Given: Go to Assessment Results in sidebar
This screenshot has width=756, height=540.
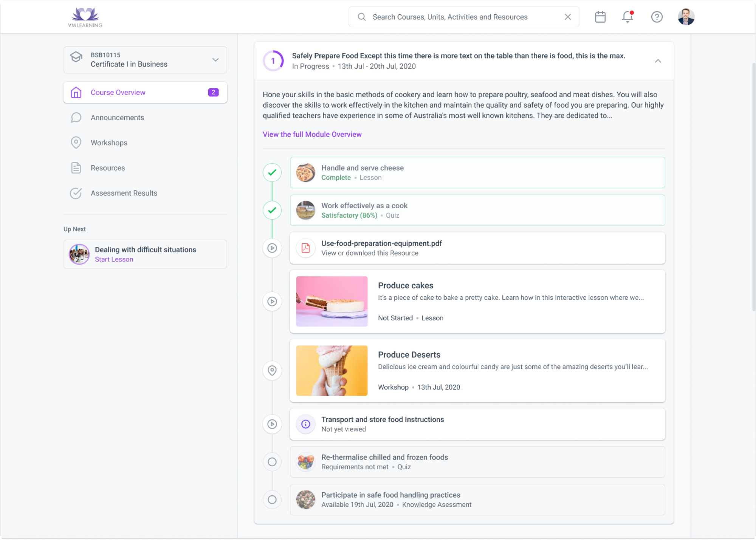Looking at the screenshot, I should tap(124, 193).
